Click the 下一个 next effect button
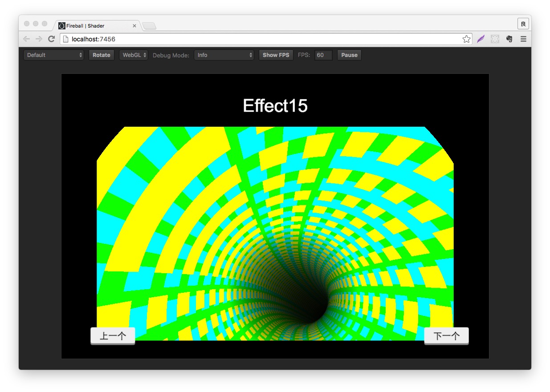 (x=446, y=336)
